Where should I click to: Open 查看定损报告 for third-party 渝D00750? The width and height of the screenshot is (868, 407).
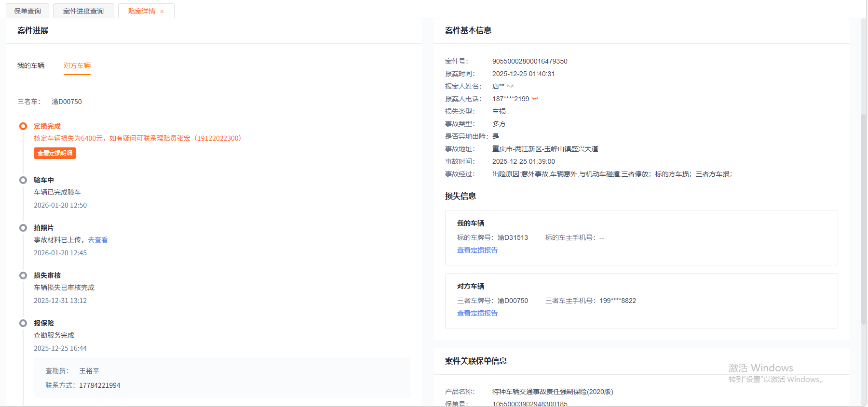[x=477, y=313]
